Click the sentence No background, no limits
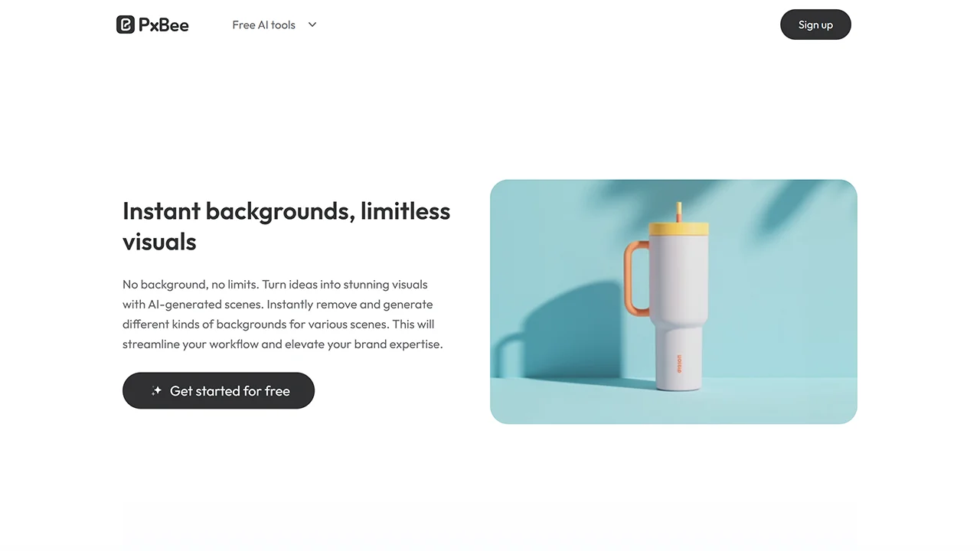 [191, 285]
